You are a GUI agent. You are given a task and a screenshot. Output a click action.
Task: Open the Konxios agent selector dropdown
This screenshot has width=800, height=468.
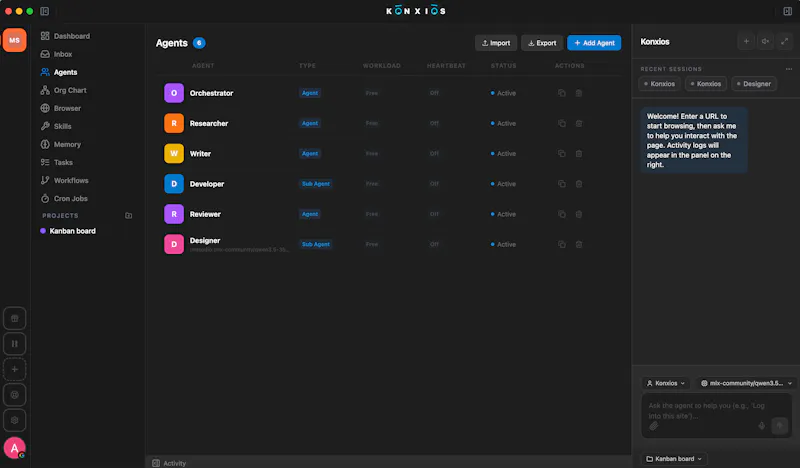point(666,383)
